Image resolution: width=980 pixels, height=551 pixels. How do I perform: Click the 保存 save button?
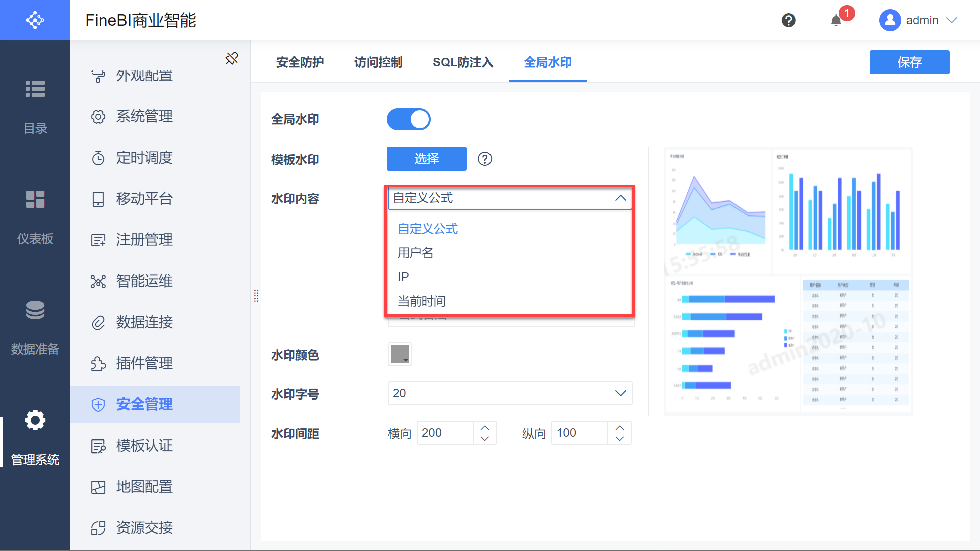coord(909,62)
